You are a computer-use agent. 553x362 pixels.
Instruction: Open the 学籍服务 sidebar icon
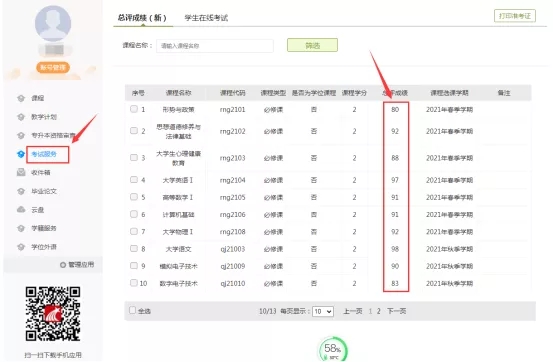pos(21,228)
